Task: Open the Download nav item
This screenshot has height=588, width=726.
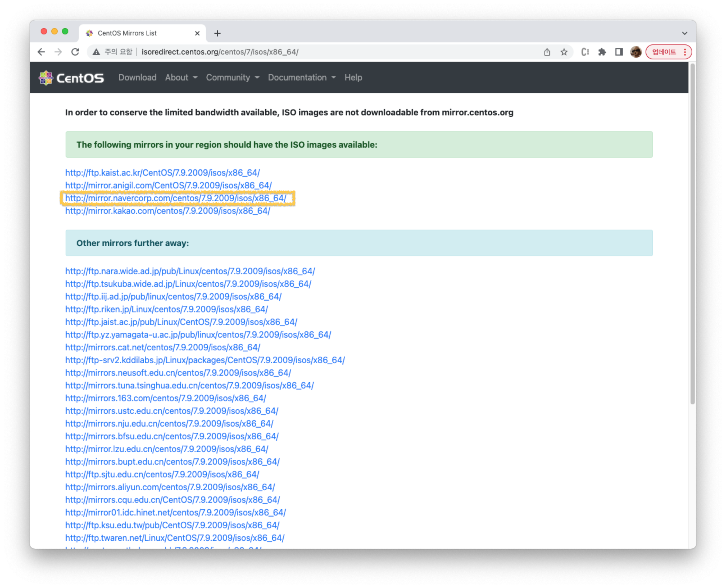Action: 137,78
